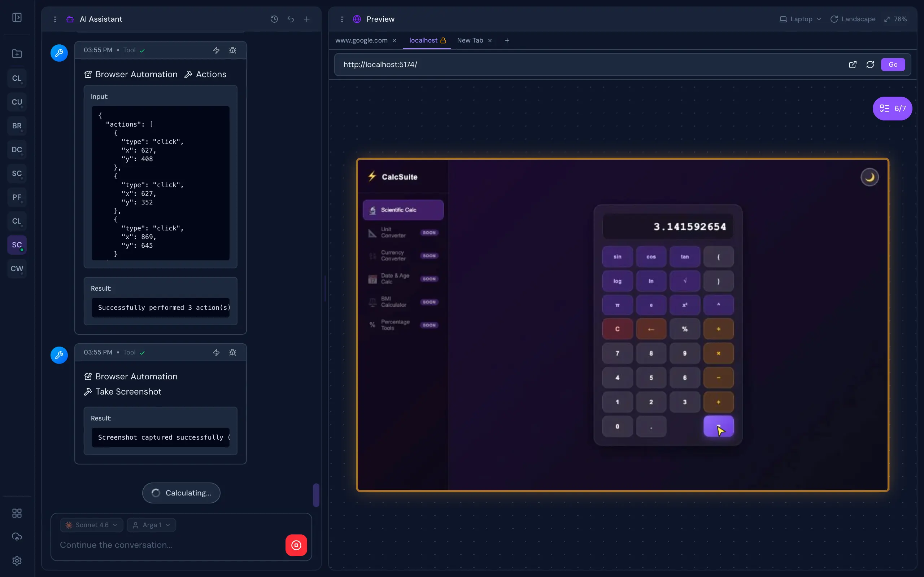This screenshot has width=924, height=577.
Task: Click the Go button to load the URL
Action: click(893, 65)
